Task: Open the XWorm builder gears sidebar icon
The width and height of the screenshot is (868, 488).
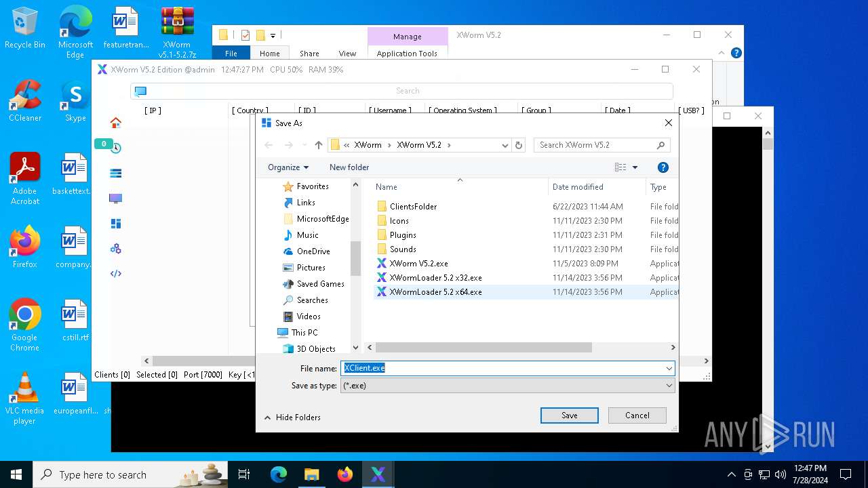Action: point(116,249)
